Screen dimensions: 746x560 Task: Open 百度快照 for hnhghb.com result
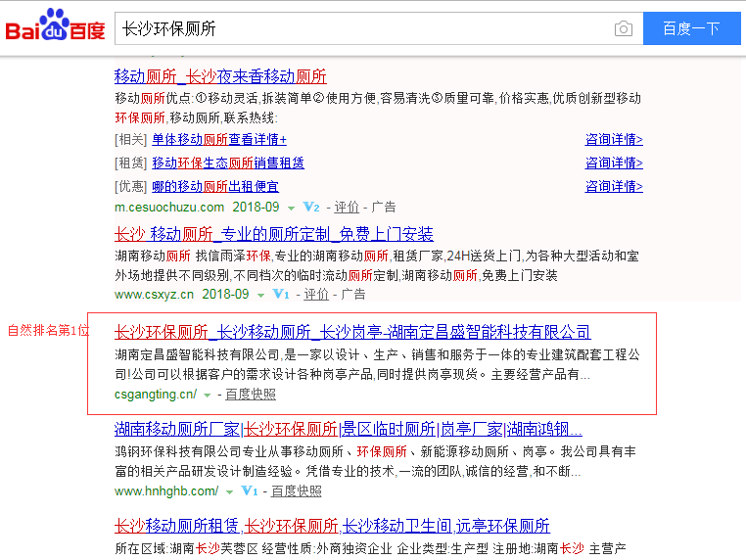point(296,491)
